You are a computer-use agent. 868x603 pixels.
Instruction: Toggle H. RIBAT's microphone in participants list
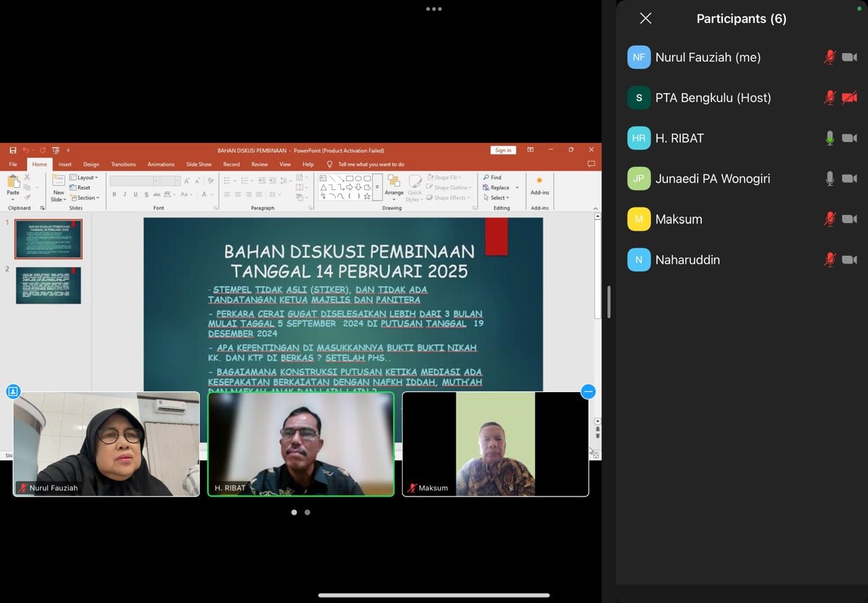[x=829, y=138]
